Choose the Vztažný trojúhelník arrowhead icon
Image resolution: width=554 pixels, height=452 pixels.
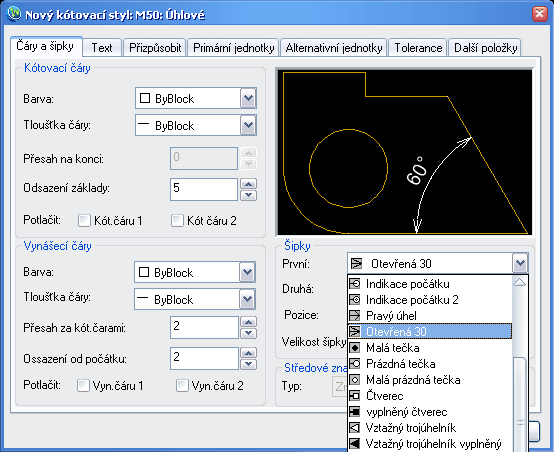(x=354, y=428)
